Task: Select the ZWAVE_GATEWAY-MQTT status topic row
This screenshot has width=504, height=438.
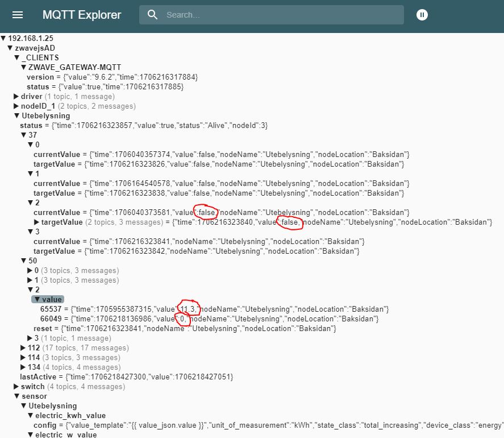Action: tap(105, 87)
